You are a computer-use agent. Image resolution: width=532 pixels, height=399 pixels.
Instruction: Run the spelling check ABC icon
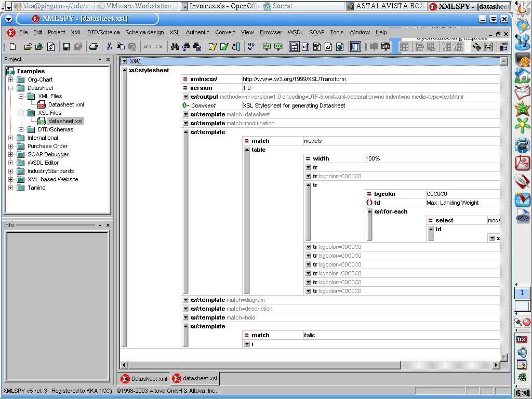[251, 47]
